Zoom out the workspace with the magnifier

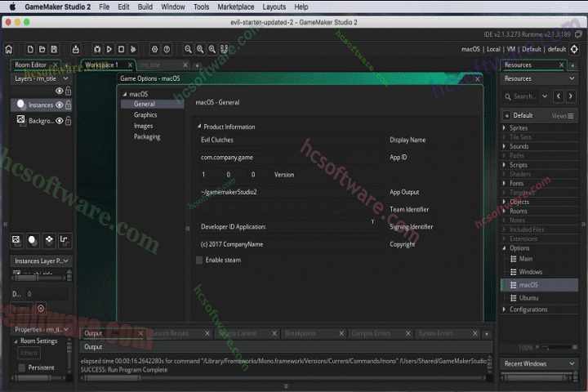point(189,49)
